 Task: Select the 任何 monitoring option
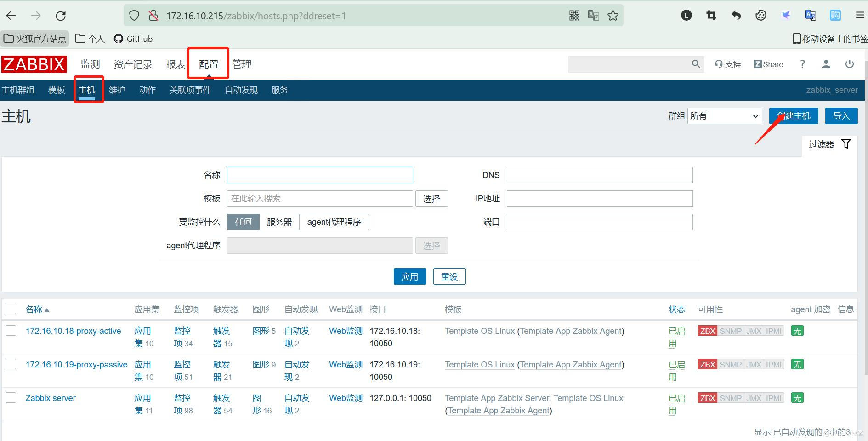tap(243, 222)
